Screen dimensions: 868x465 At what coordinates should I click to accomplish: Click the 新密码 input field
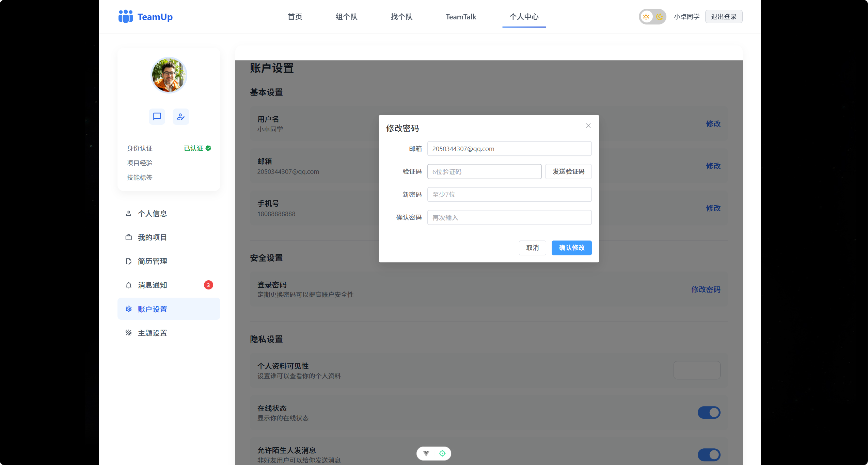[x=509, y=195]
